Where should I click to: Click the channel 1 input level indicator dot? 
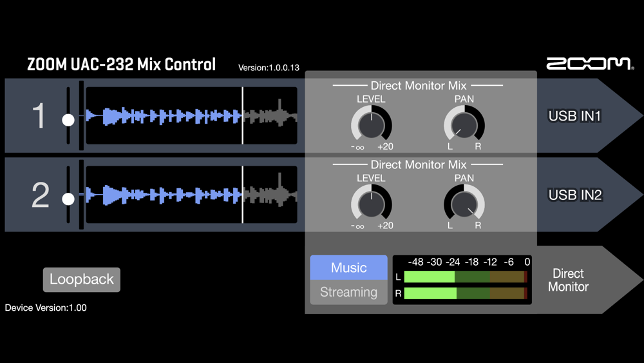[x=68, y=120]
